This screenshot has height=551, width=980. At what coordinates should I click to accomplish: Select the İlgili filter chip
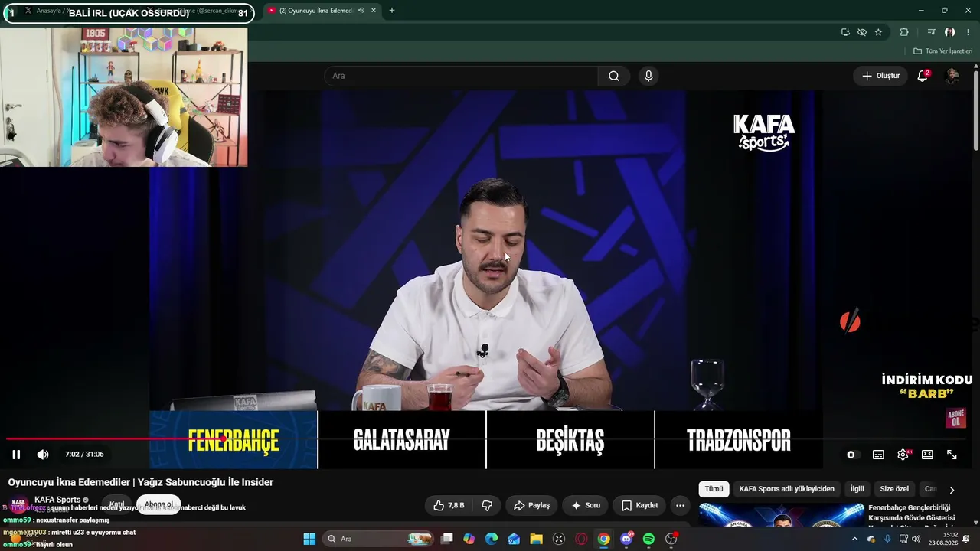(857, 489)
